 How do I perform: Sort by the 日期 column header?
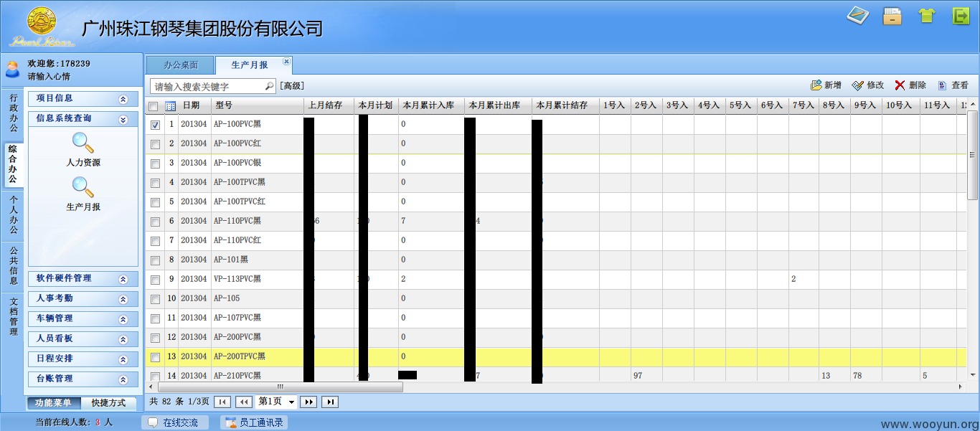194,105
